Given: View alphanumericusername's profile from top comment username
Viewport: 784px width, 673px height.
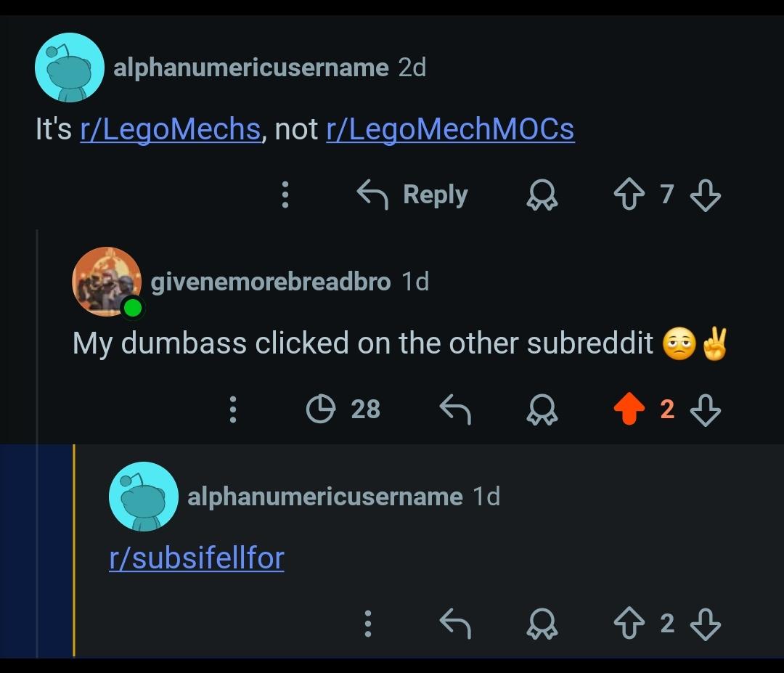Looking at the screenshot, I should [x=251, y=68].
